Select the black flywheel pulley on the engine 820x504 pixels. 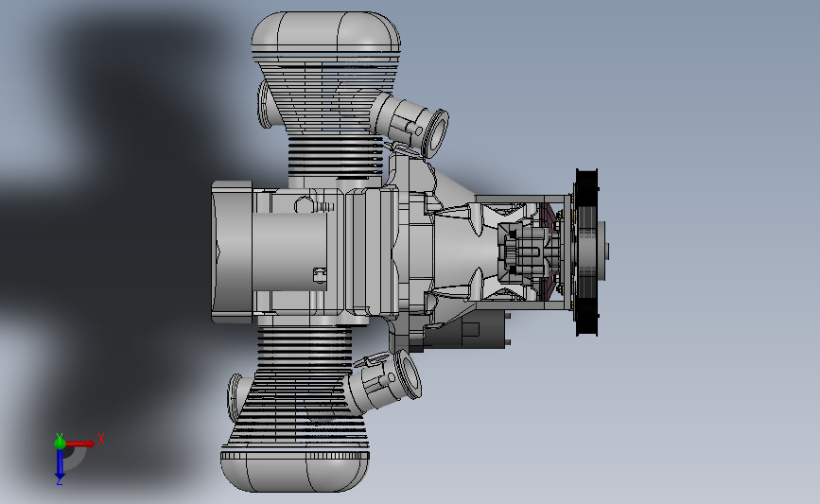[586, 252]
